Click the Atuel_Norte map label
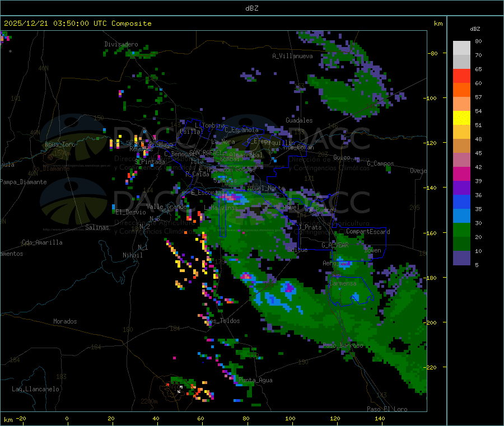The height and width of the screenshot is (426, 504). [x=266, y=188]
